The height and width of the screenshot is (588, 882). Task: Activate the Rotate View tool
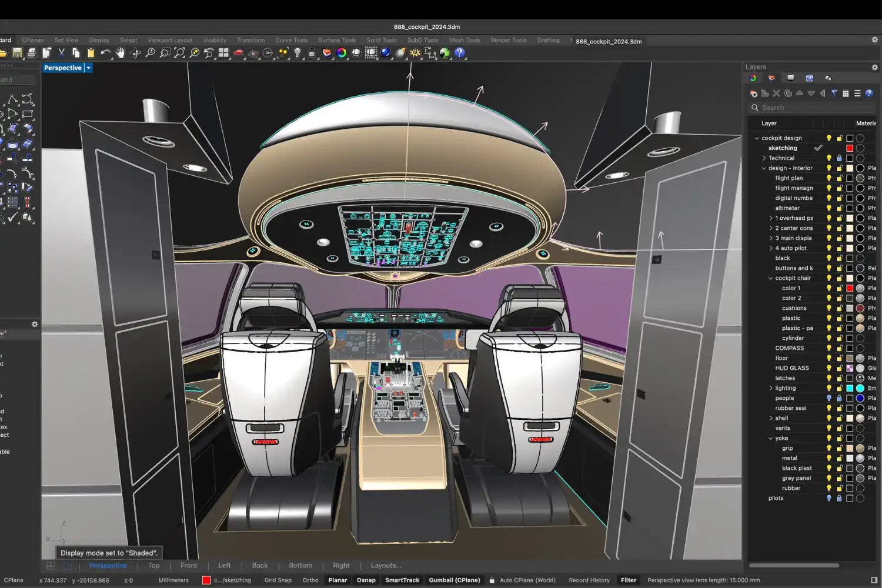click(x=135, y=53)
